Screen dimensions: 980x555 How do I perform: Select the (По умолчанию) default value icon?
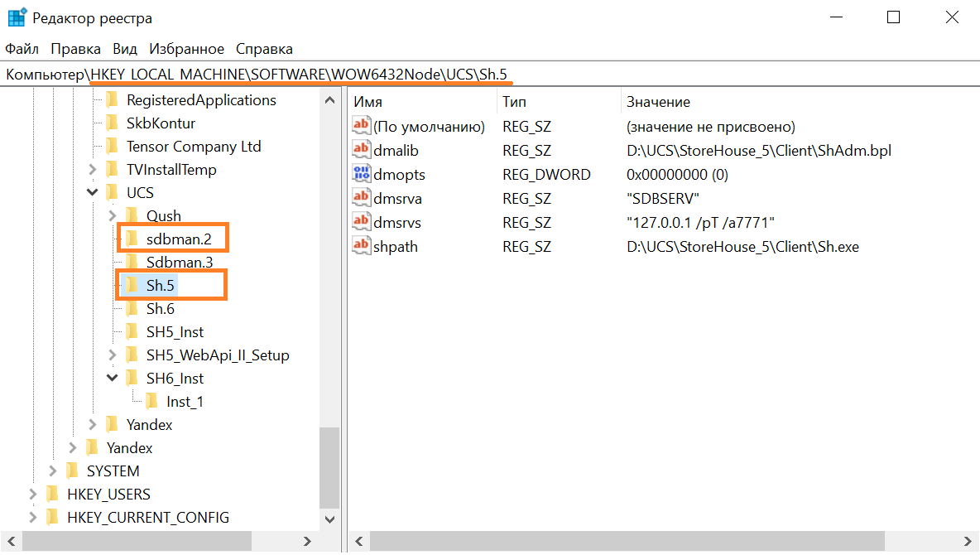click(x=362, y=127)
